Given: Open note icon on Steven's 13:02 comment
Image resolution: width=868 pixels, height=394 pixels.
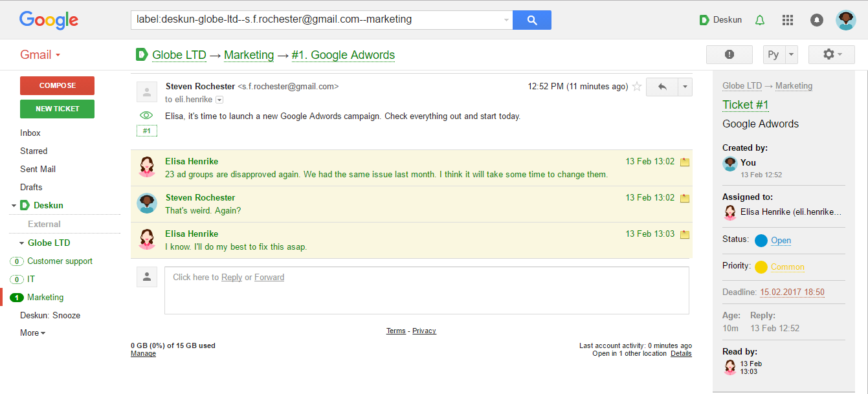Looking at the screenshot, I should pos(685,198).
